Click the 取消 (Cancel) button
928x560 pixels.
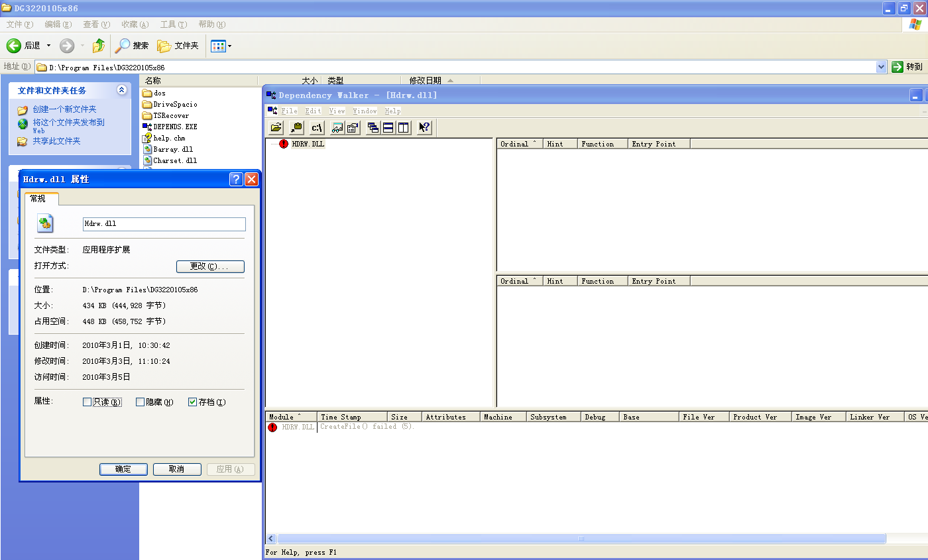tap(177, 469)
